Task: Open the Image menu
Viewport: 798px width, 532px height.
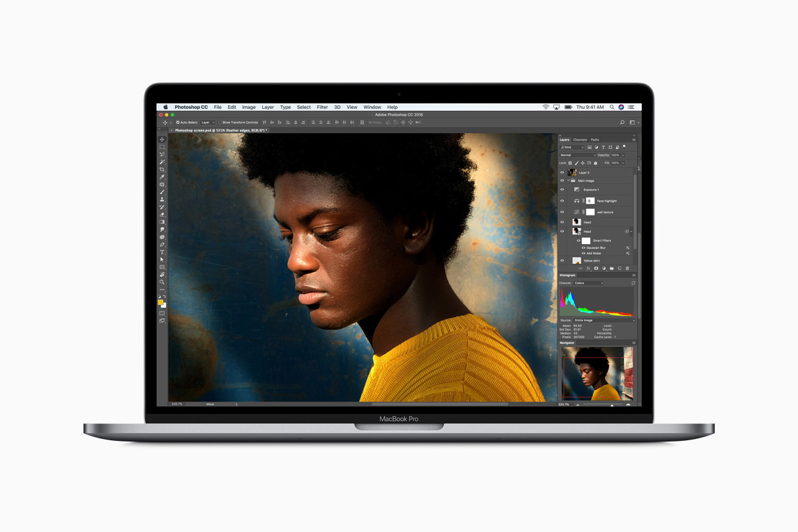Action: tap(249, 107)
